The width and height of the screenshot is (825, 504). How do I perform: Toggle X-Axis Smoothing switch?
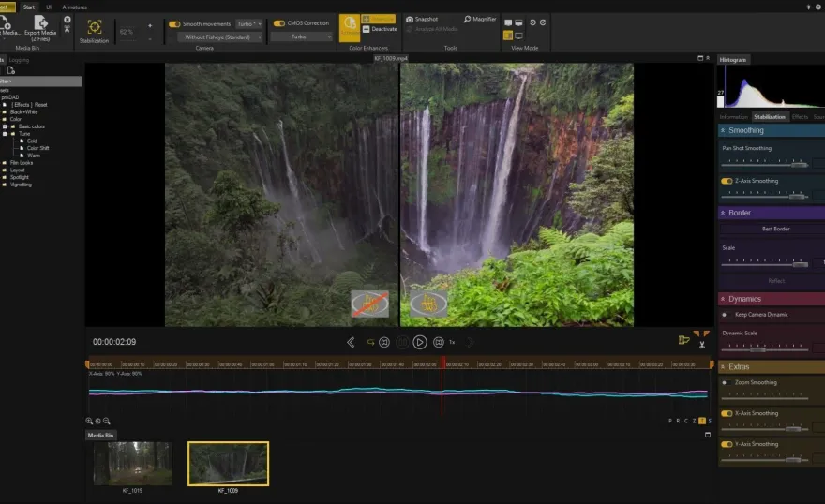tap(727, 413)
